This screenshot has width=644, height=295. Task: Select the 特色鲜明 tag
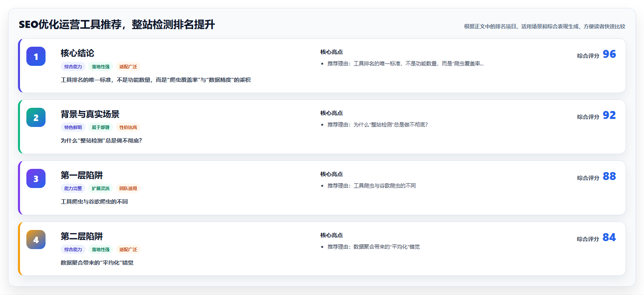point(73,127)
